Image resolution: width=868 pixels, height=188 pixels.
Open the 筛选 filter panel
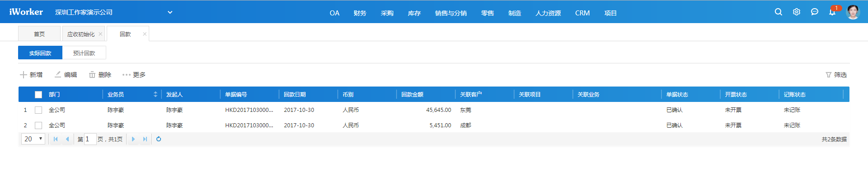pos(836,75)
